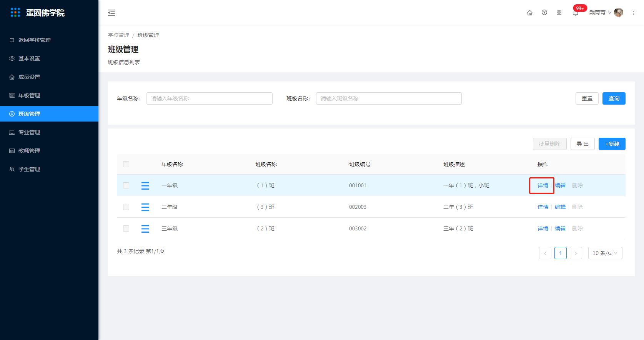The width and height of the screenshot is (644, 340).
Task: Check the checkbox for 一年级 row
Action: 126,185
